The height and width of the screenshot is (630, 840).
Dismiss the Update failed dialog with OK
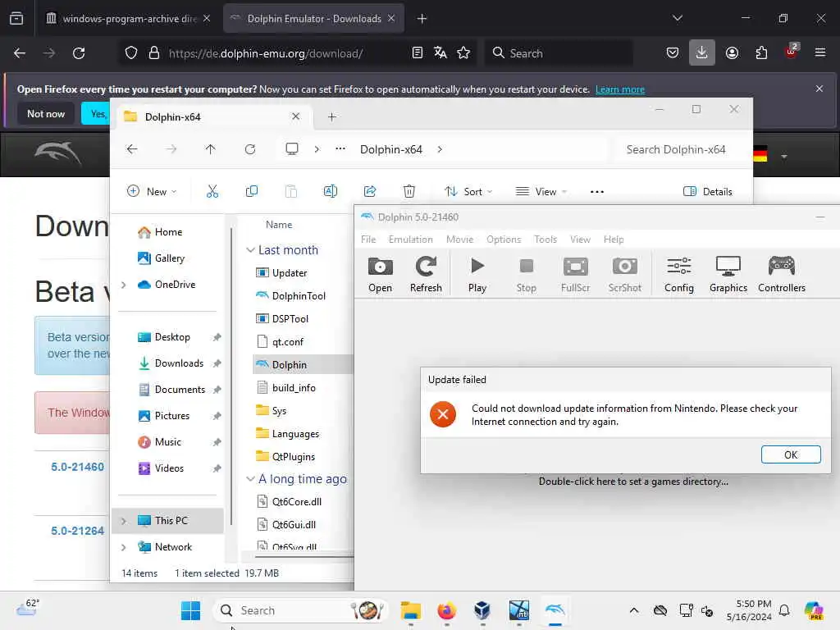coord(791,454)
